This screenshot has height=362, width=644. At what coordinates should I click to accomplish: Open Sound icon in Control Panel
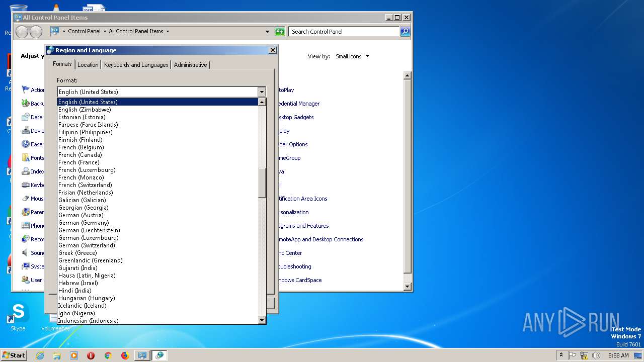click(x=25, y=253)
